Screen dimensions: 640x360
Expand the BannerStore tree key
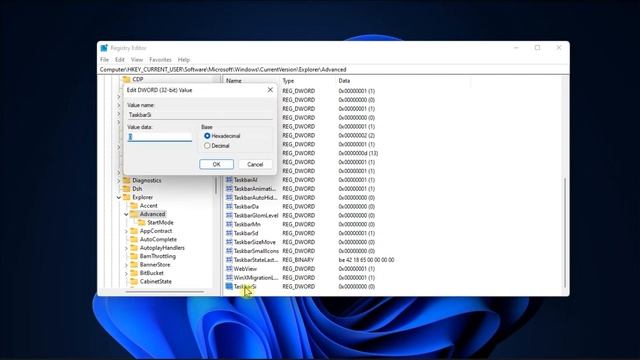(x=127, y=265)
